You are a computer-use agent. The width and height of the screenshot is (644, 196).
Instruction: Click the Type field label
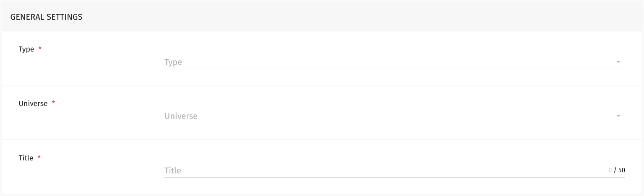(x=26, y=49)
